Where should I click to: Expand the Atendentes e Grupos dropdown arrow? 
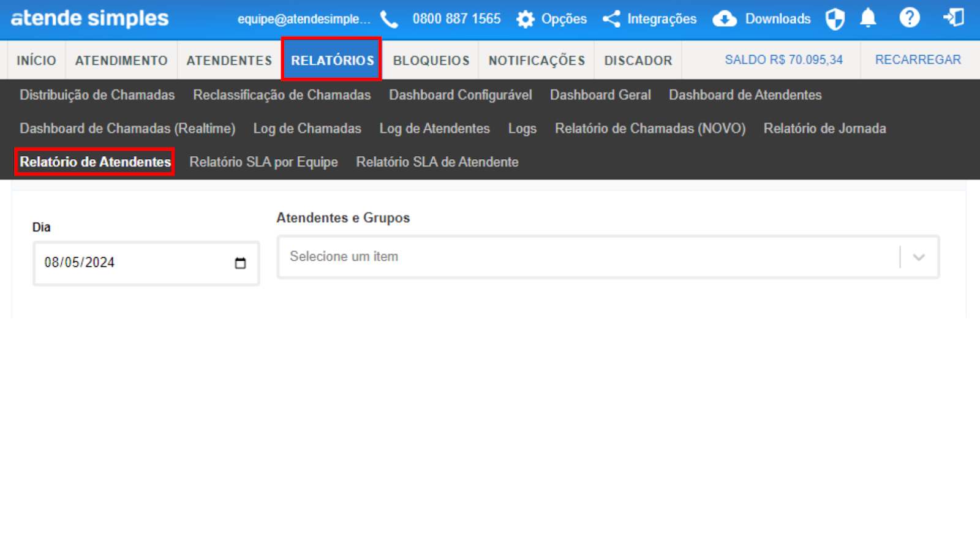[x=919, y=257]
